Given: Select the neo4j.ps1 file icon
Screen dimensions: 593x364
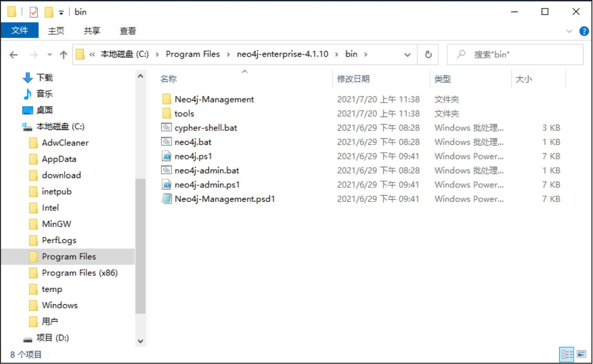Looking at the screenshot, I should [x=166, y=156].
